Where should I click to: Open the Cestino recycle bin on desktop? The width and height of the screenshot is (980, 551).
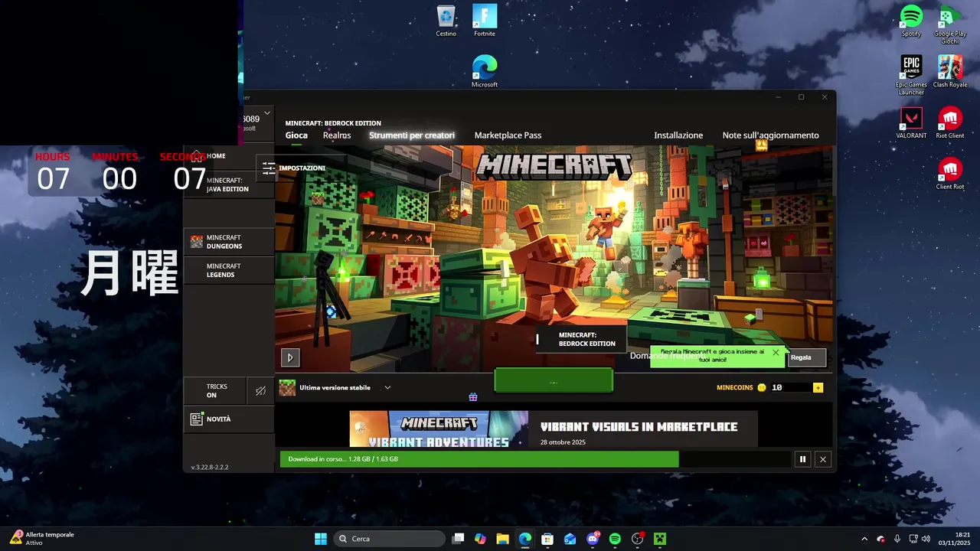coord(446,21)
